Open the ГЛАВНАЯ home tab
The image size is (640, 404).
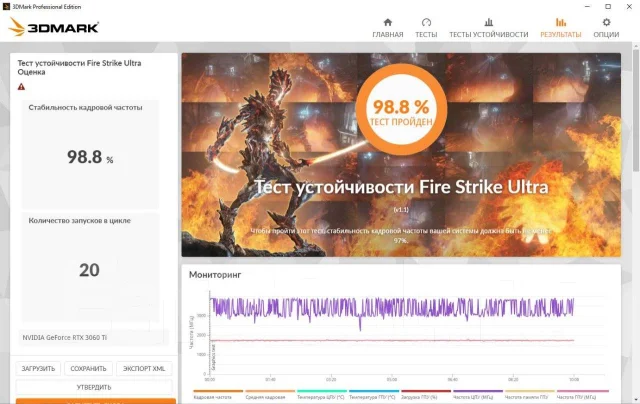pos(388,28)
